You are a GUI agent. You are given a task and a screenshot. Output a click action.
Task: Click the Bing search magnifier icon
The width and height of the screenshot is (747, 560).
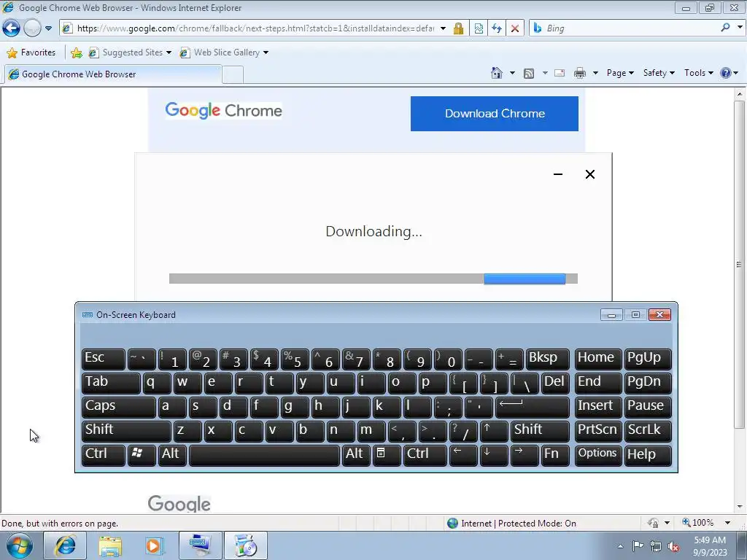coord(726,28)
